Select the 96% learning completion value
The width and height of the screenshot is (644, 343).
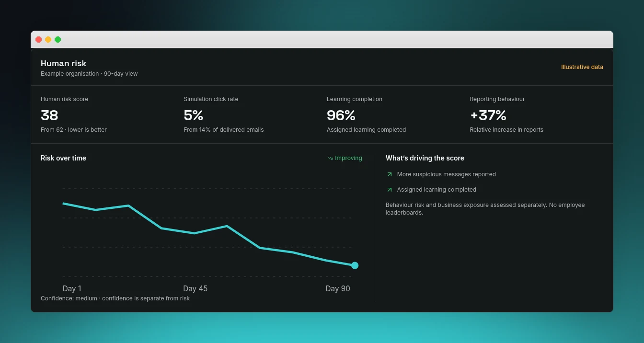point(341,115)
